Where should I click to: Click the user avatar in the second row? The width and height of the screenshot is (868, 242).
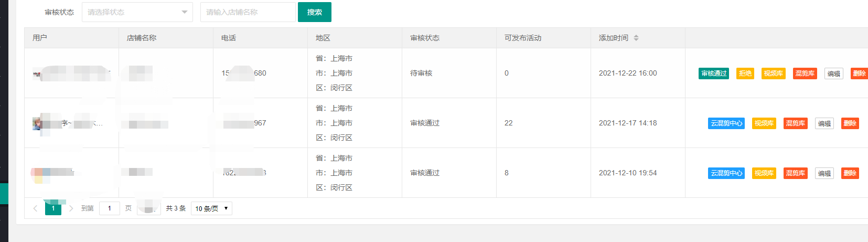pos(37,123)
